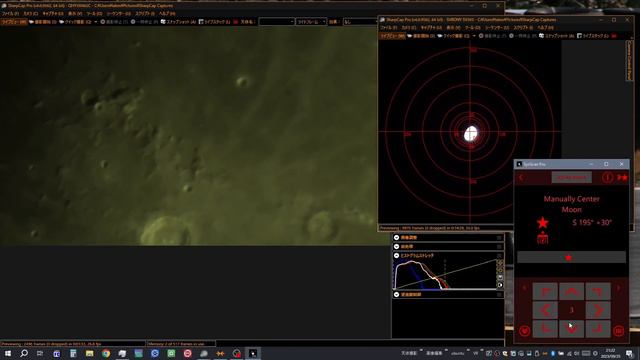The image size is (640, 360).
Task: Slew down with SynScan's down arrow
Action: 571,329
